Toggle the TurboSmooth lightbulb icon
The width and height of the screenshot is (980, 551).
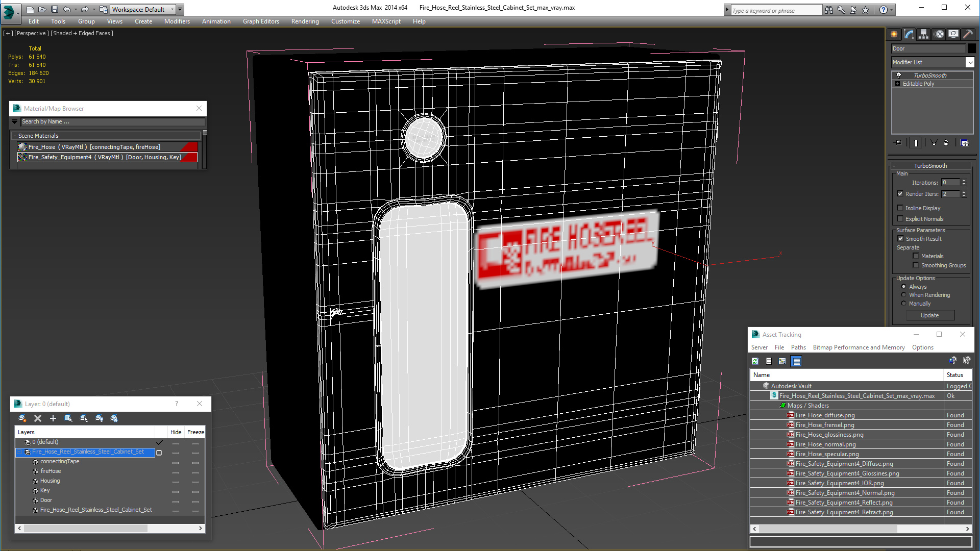coord(899,76)
